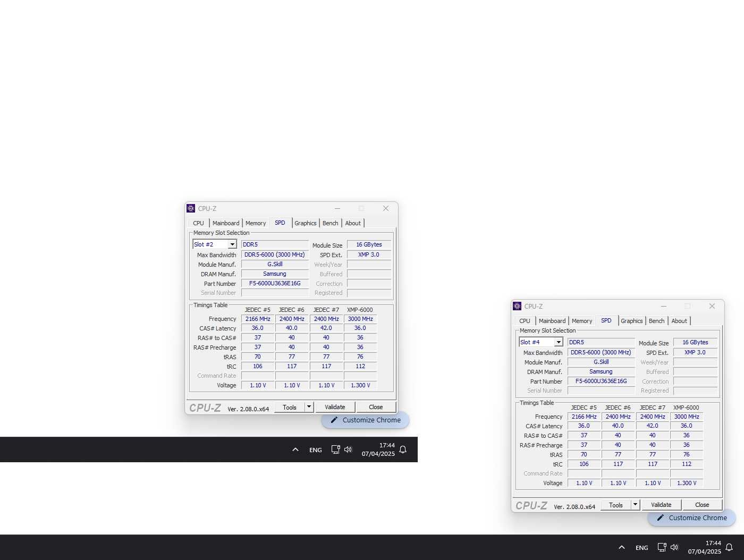
Task: Click Max Bandwidth value DDR5-6000 in Slot #4 window
Action: pos(601,352)
